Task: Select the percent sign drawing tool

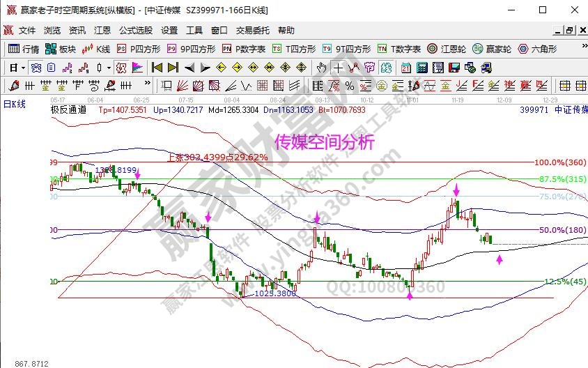Action: click(349, 86)
